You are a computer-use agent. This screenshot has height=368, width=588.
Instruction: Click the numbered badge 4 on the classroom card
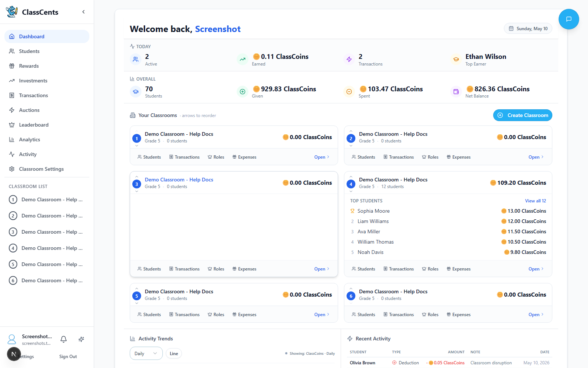(x=351, y=184)
